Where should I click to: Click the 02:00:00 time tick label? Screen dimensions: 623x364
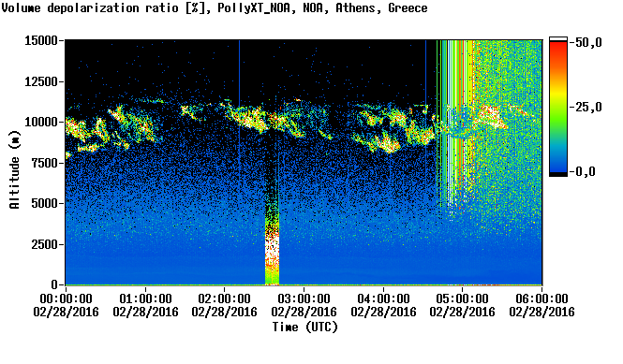coord(225,298)
